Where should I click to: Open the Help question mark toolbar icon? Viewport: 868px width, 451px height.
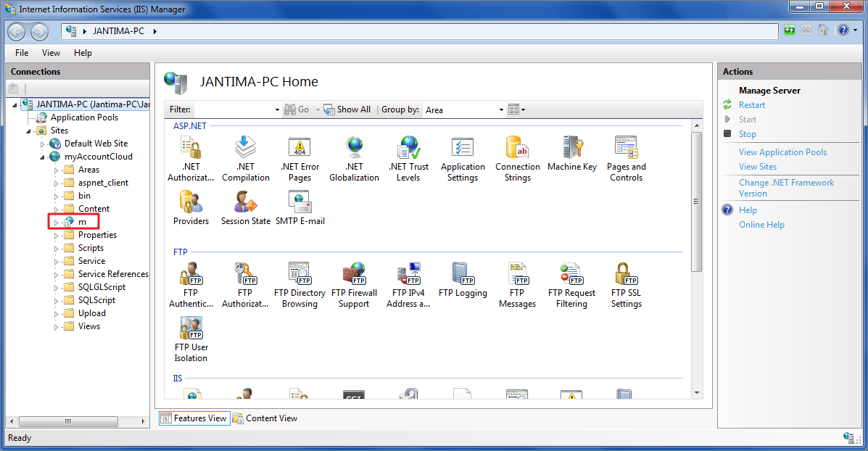(843, 30)
